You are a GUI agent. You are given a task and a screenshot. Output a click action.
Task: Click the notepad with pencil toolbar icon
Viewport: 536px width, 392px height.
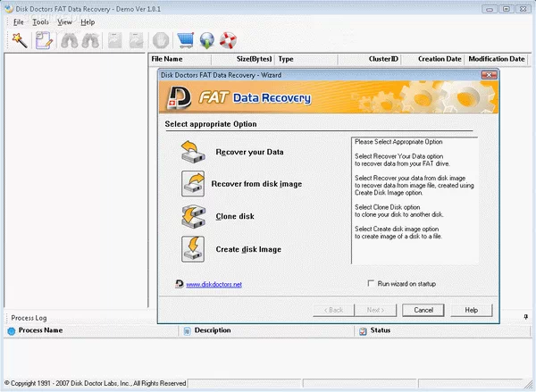point(44,39)
